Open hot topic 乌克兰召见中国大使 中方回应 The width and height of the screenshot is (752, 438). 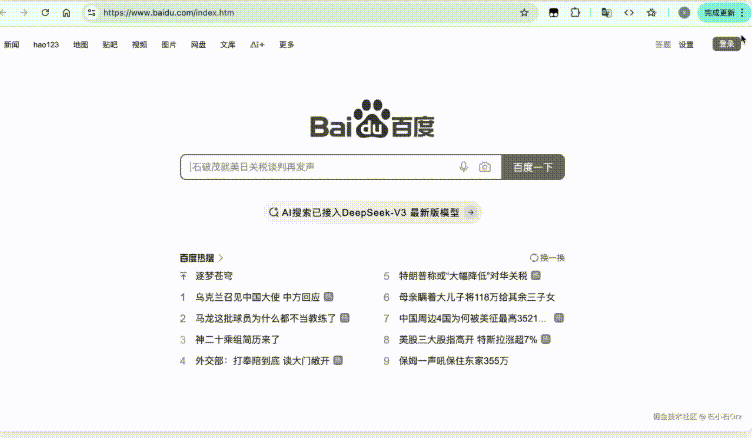(258, 297)
